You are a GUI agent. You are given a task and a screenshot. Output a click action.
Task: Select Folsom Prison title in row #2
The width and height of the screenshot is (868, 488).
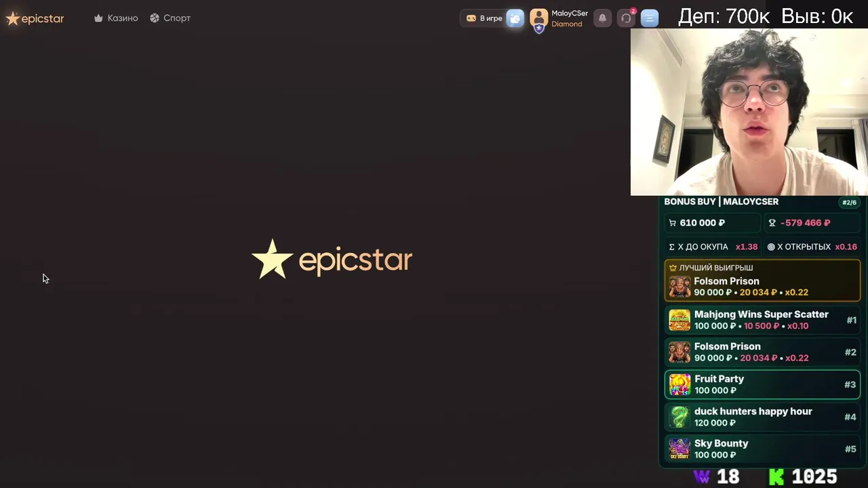(728, 346)
